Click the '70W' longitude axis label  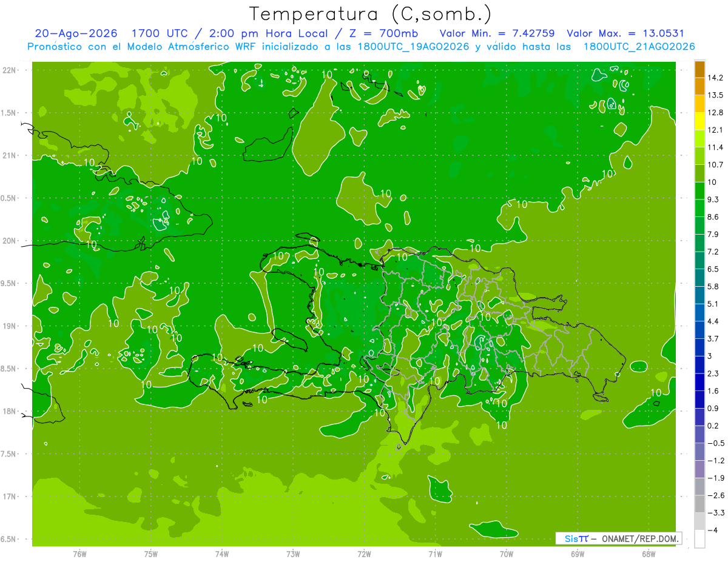(x=507, y=554)
